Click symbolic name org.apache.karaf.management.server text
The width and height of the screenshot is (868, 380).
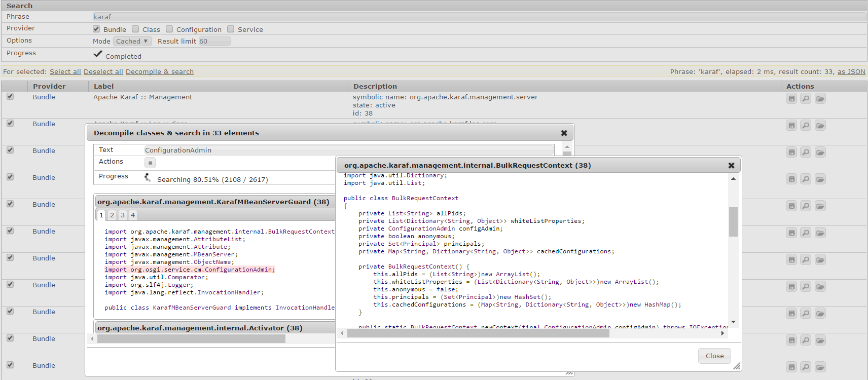pyautogui.click(x=445, y=97)
